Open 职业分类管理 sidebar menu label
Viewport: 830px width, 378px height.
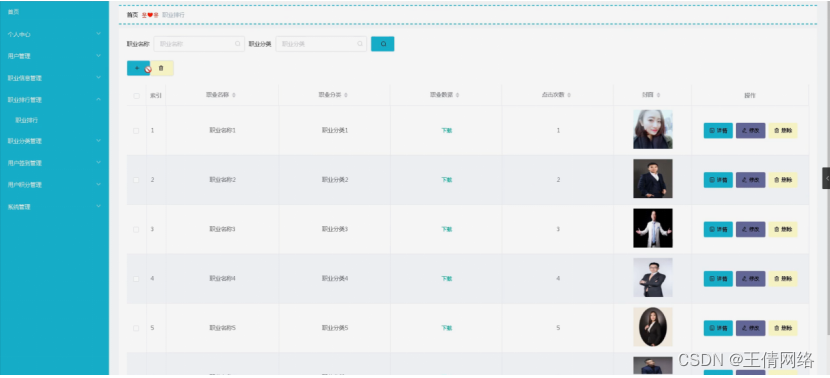tap(24, 141)
